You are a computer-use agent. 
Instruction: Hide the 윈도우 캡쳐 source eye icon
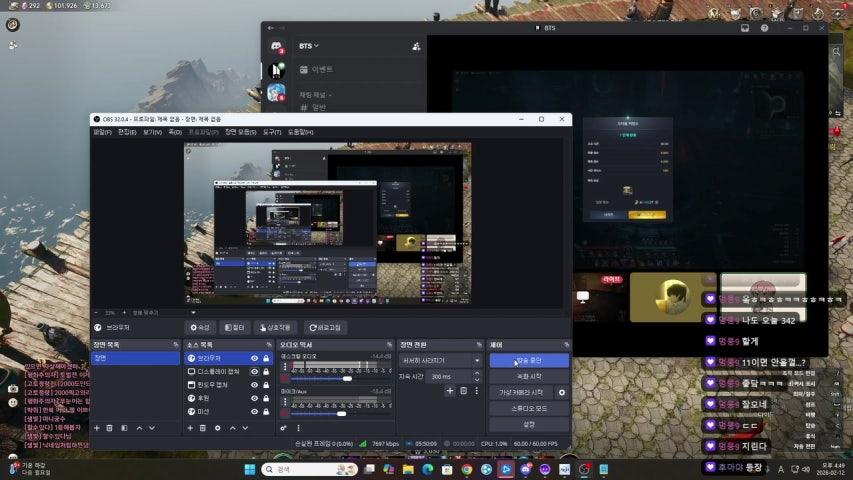point(254,385)
